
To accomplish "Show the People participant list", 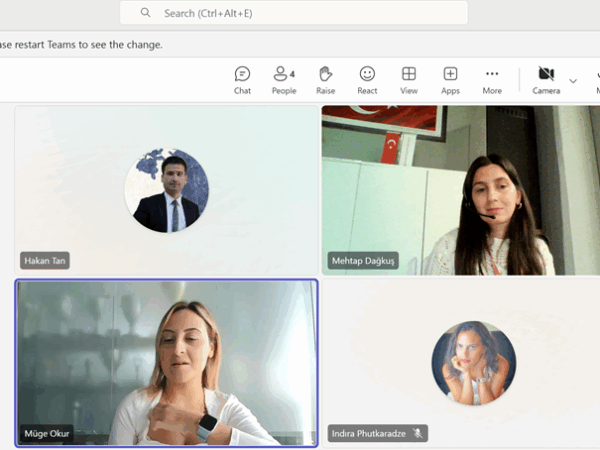I will coord(284,80).
